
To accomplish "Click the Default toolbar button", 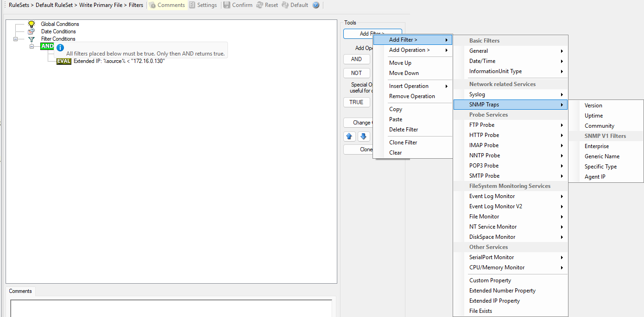I will 295,5.
